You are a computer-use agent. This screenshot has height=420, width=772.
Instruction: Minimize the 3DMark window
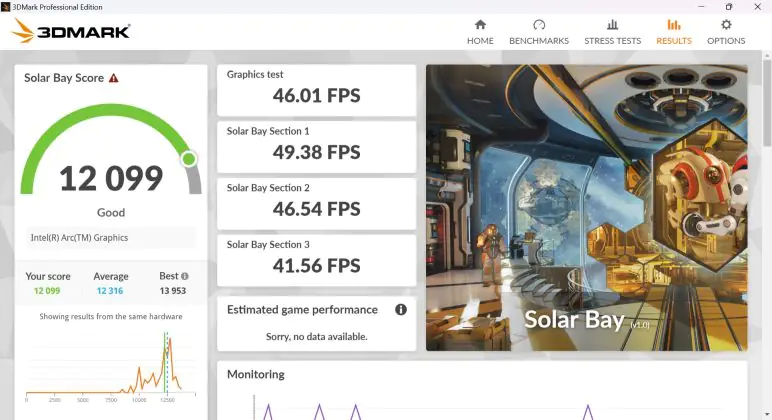701,7
